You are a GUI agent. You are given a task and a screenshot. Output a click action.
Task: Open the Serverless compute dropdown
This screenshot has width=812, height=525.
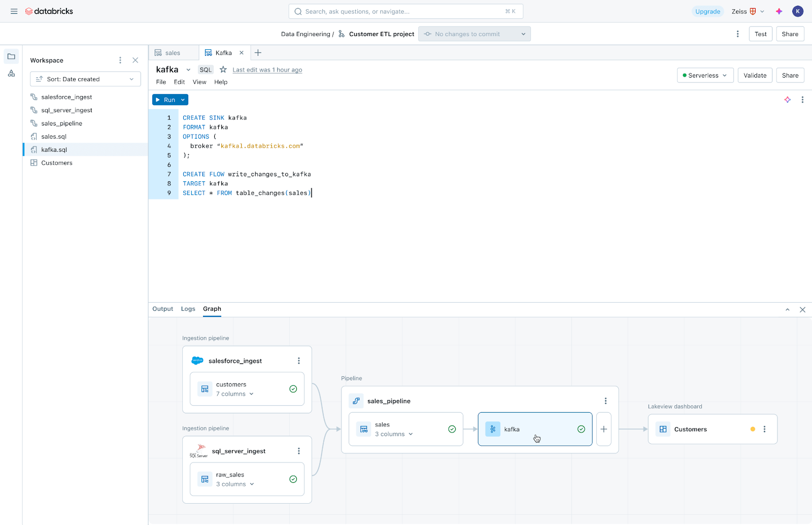pos(705,75)
